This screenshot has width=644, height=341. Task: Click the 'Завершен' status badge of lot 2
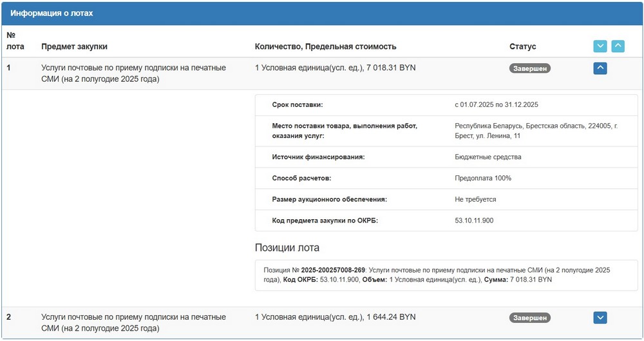click(530, 318)
